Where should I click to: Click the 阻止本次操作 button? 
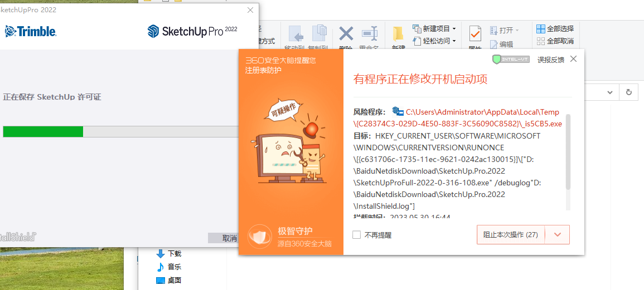tap(511, 235)
